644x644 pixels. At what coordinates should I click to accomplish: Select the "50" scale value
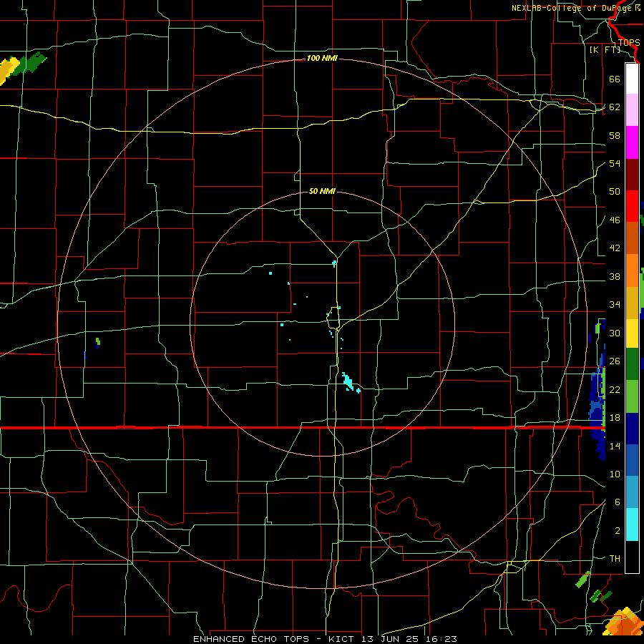click(x=615, y=191)
